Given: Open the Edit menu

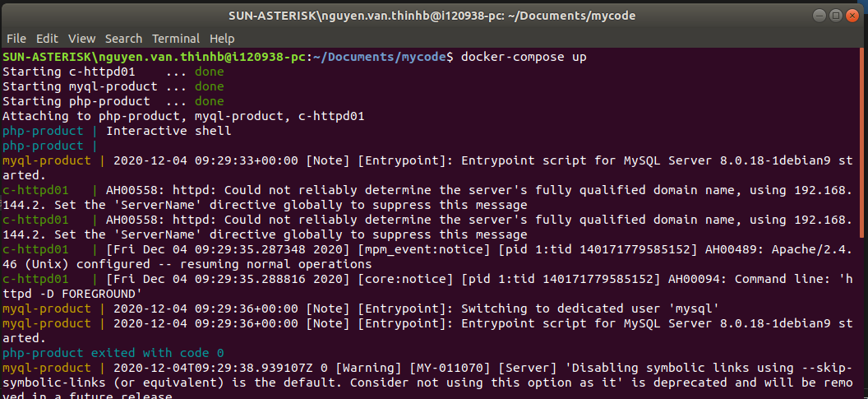Looking at the screenshot, I should (x=47, y=39).
